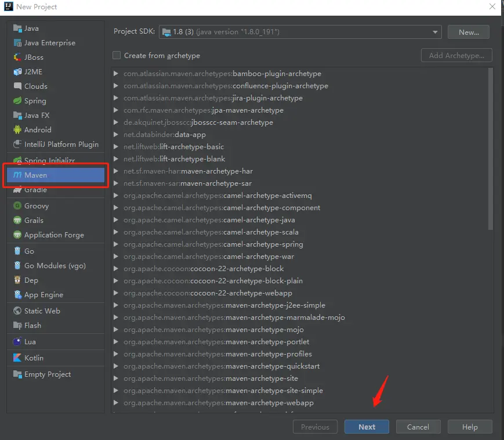The height and width of the screenshot is (440, 504).
Task: Select the Go gopher icon
Action: (x=17, y=251)
